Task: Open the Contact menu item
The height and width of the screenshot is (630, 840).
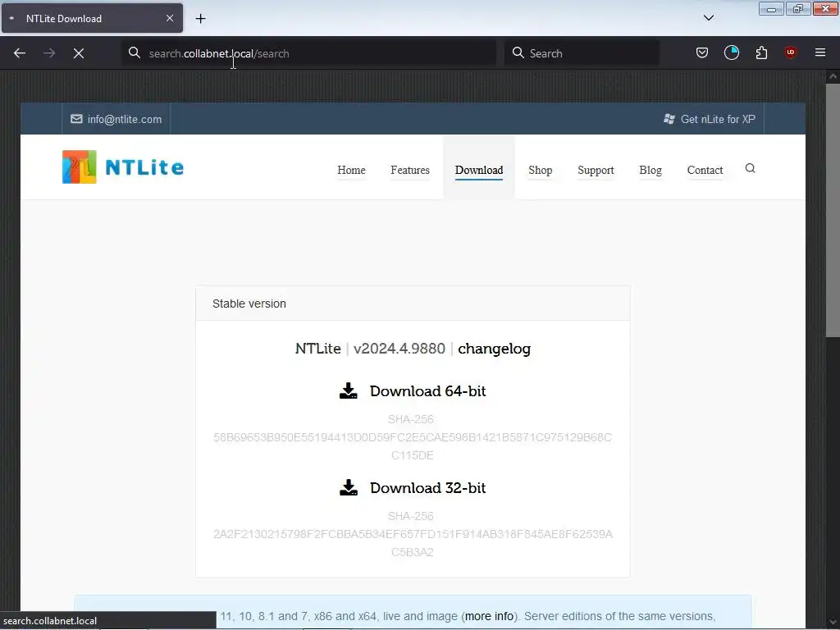Action: [705, 170]
